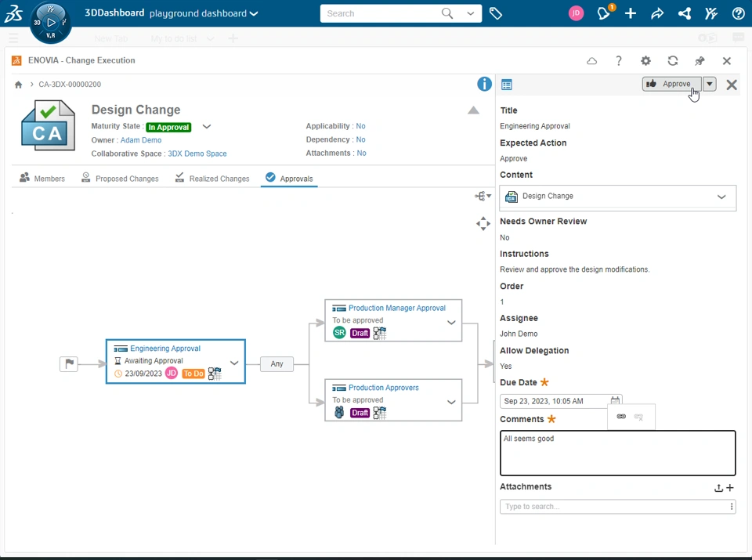
Task: Click the Dependency No link
Action: [x=360, y=139]
